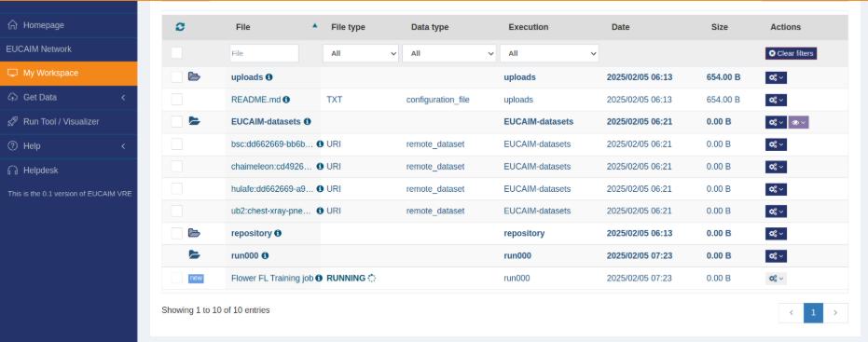Check the README.md row checkbox
The image size is (868, 342).
176,100
